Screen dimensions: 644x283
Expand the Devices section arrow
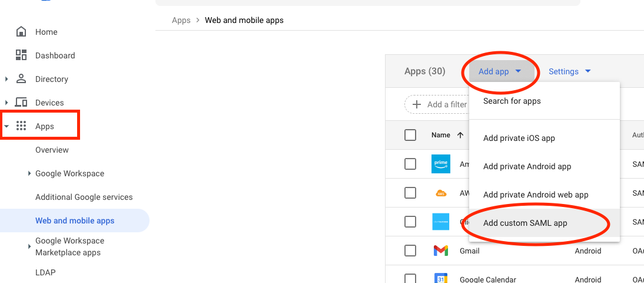click(x=6, y=103)
